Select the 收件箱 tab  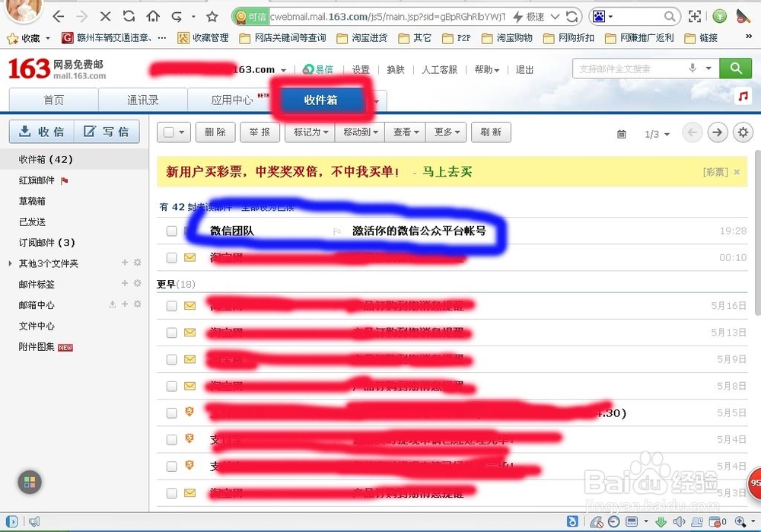click(321, 100)
